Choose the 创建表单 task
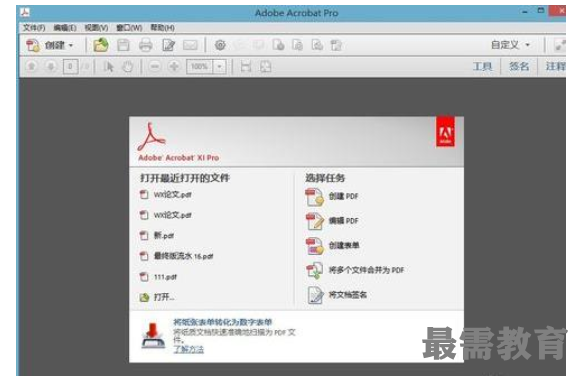Viewport: 574px width, 383px height. coord(332,246)
